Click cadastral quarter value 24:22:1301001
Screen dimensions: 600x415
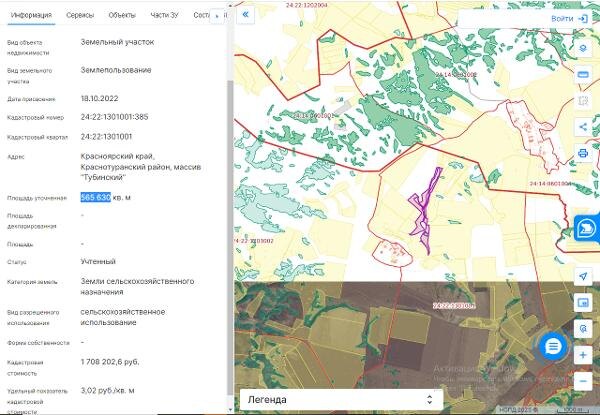coord(106,137)
